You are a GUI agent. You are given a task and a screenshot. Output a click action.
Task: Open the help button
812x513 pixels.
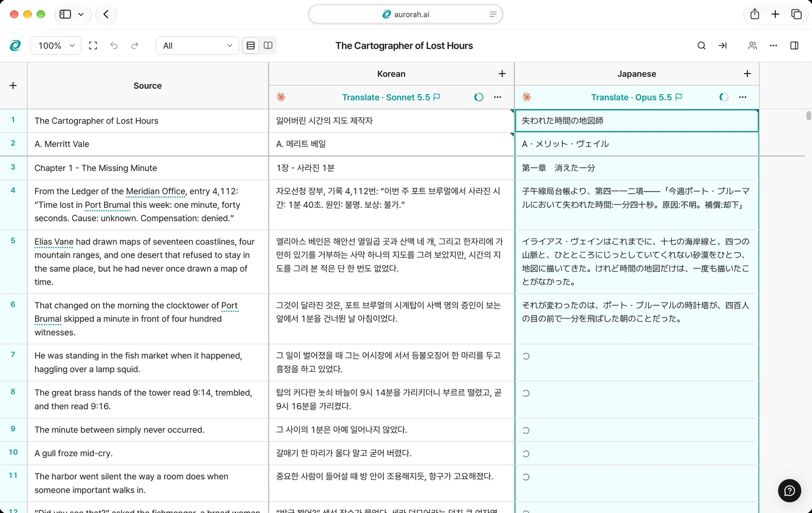pos(789,491)
